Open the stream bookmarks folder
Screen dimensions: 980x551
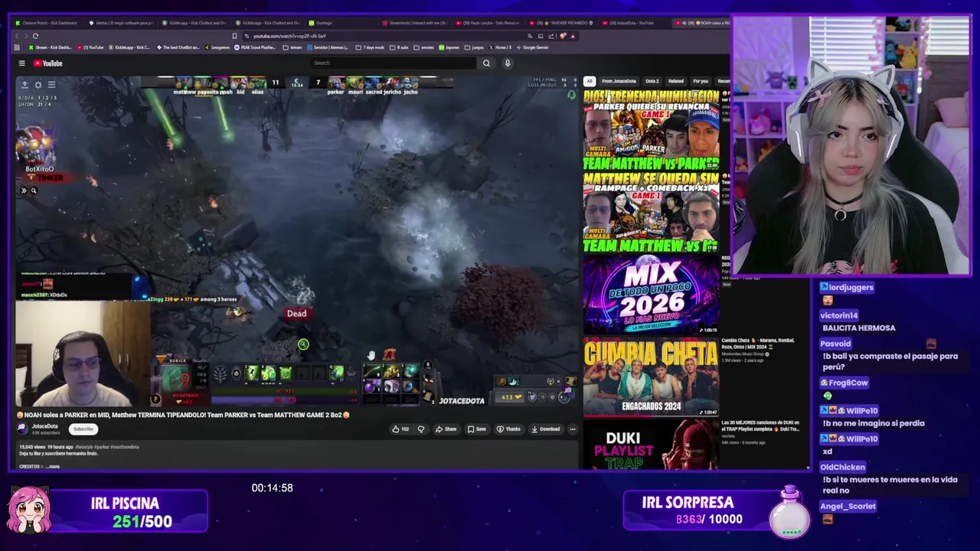[x=292, y=47]
